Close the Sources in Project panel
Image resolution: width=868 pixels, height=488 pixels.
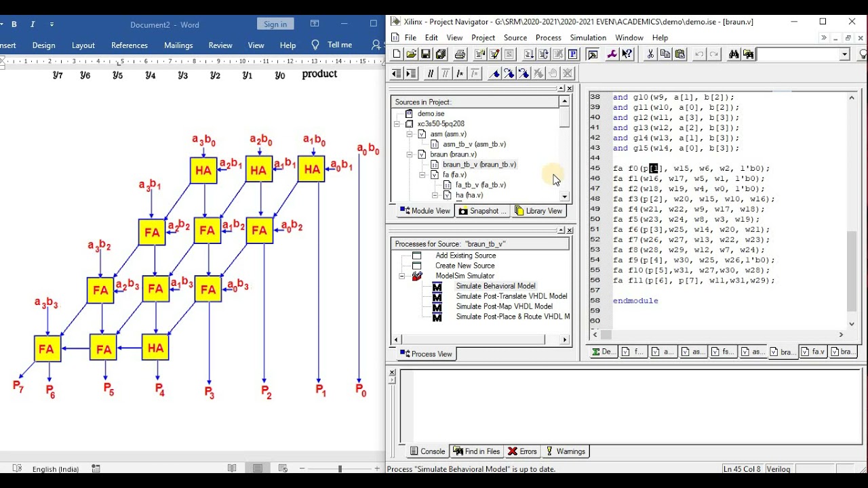tap(570, 89)
